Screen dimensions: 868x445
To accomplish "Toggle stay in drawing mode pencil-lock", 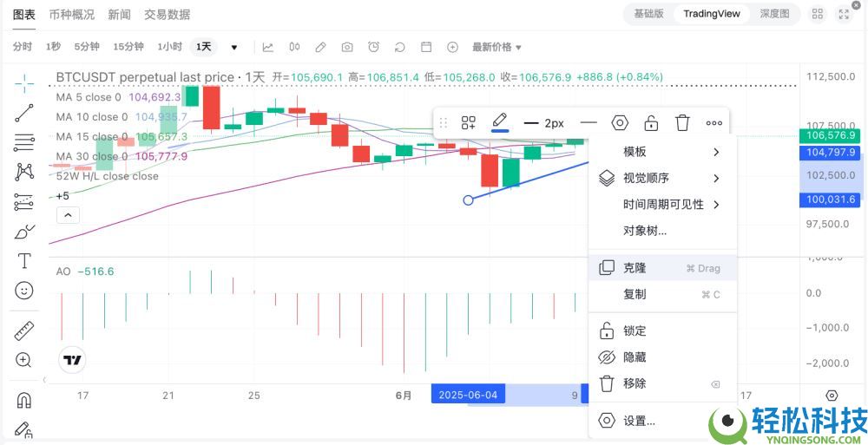I will [x=23, y=429].
